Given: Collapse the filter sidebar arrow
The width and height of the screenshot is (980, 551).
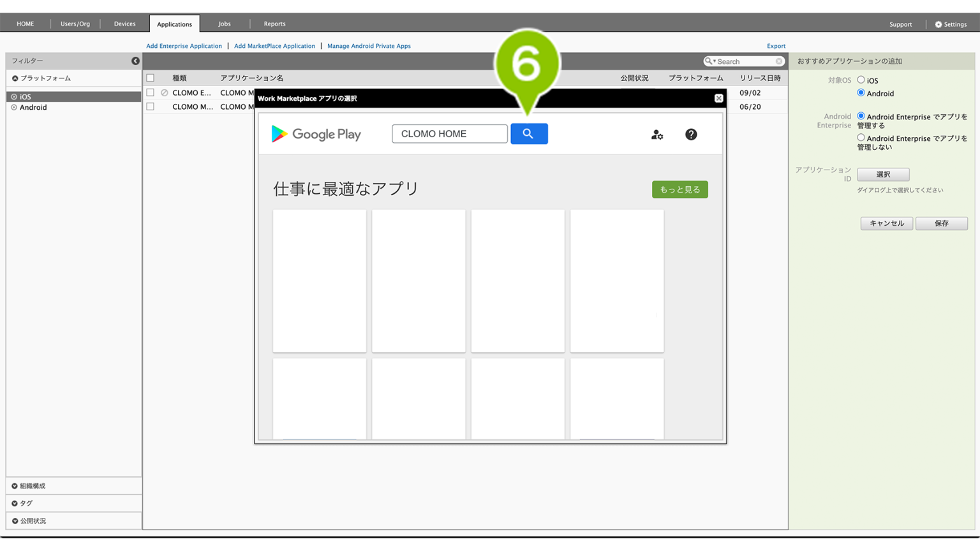Looking at the screenshot, I should click(x=135, y=61).
